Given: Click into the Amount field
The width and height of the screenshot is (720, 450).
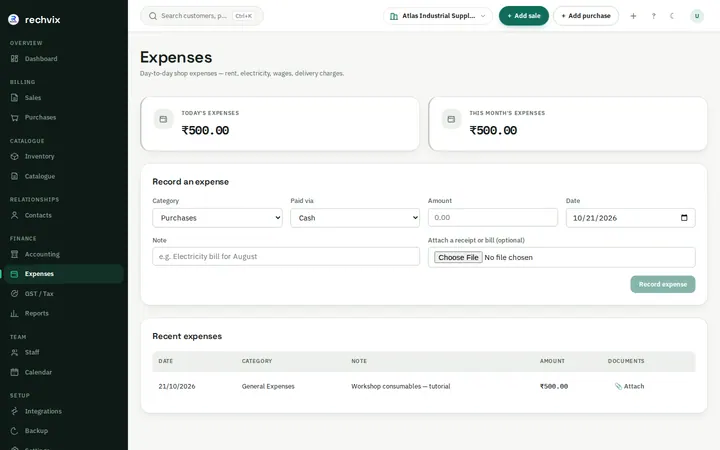Looking at the screenshot, I should 493,218.
